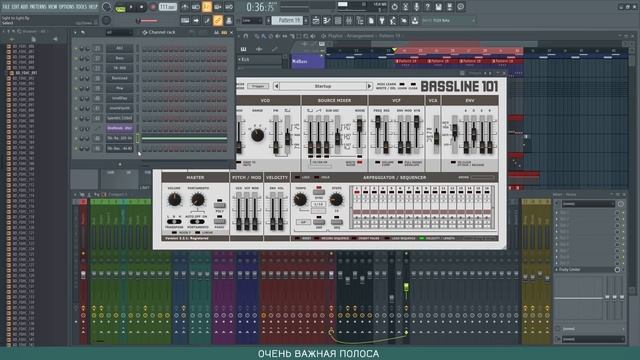Select the Bass channel button
Viewport: 640px width, 360px height.
coord(120,58)
